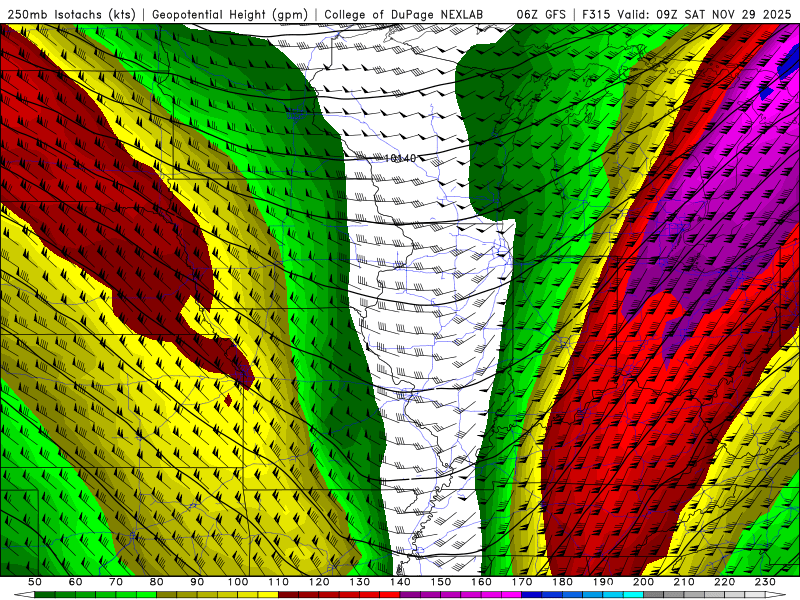Click the 160 value on the color scale

[481, 582]
